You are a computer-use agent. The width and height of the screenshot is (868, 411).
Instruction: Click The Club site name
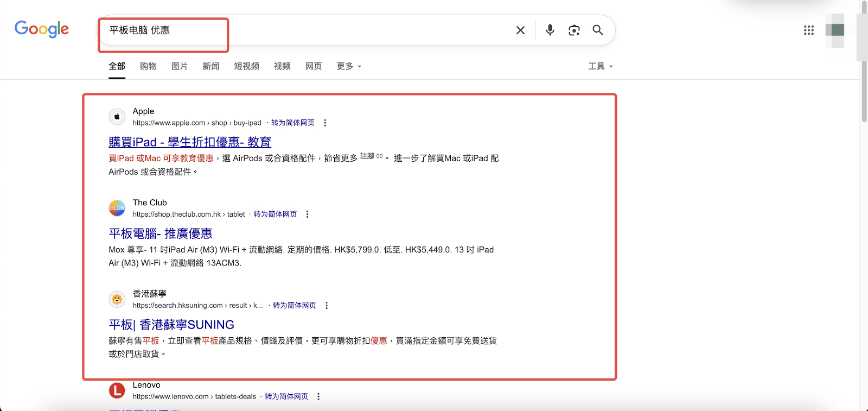pyautogui.click(x=150, y=203)
